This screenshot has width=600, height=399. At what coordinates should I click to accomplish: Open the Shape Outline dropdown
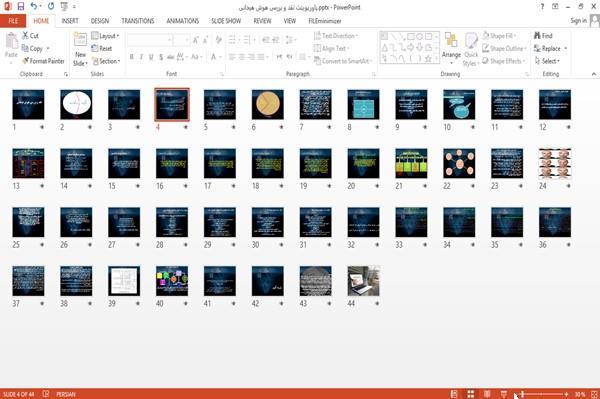pos(504,48)
